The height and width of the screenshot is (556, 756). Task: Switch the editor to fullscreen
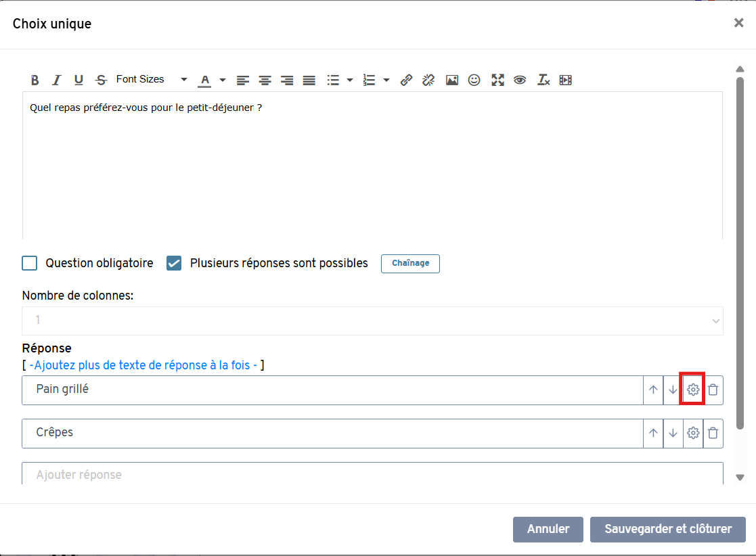pyautogui.click(x=497, y=80)
